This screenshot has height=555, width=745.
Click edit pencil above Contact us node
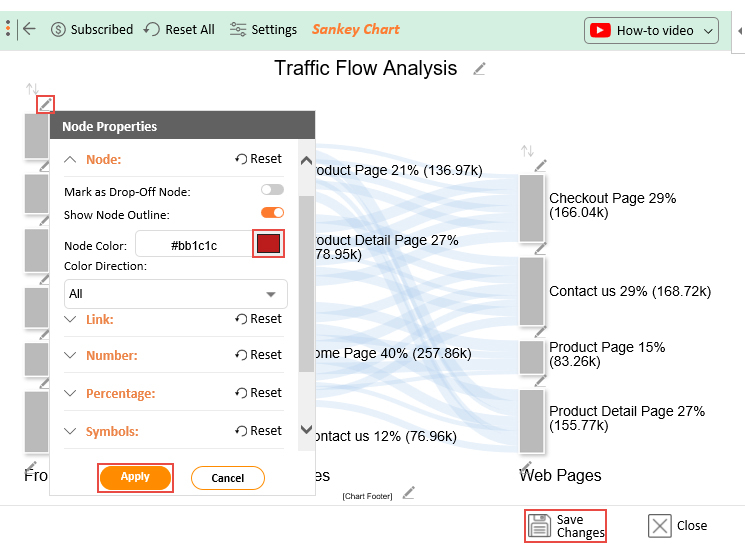541,248
